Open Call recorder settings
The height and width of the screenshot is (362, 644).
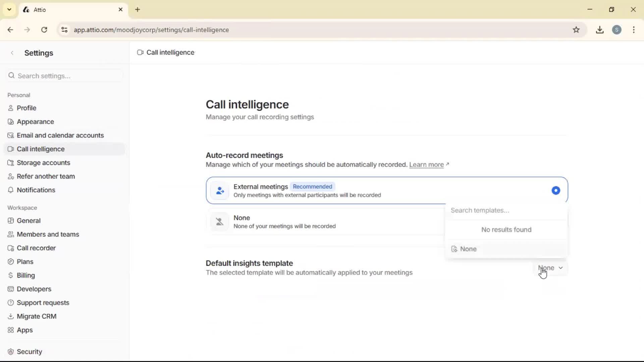36,248
